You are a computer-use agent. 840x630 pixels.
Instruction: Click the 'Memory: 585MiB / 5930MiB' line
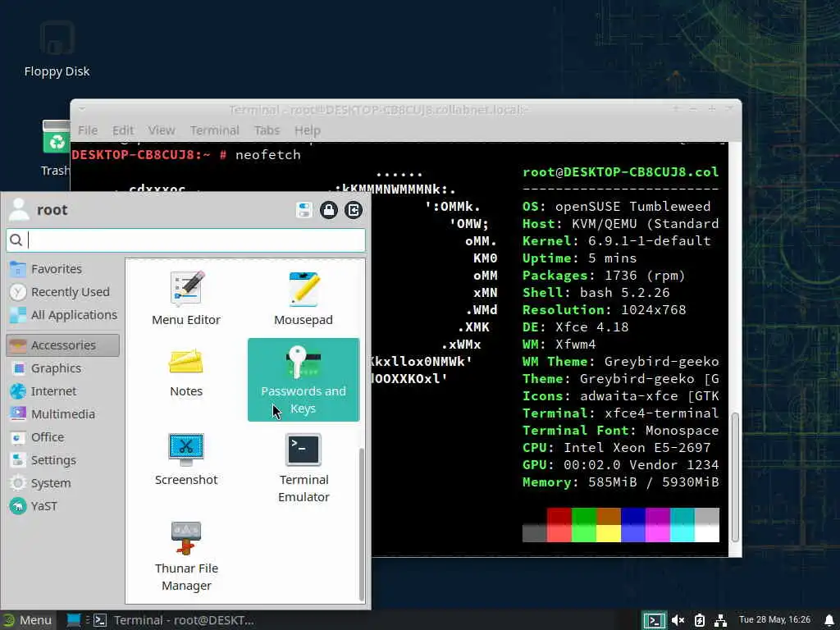(x=621, y=482)
